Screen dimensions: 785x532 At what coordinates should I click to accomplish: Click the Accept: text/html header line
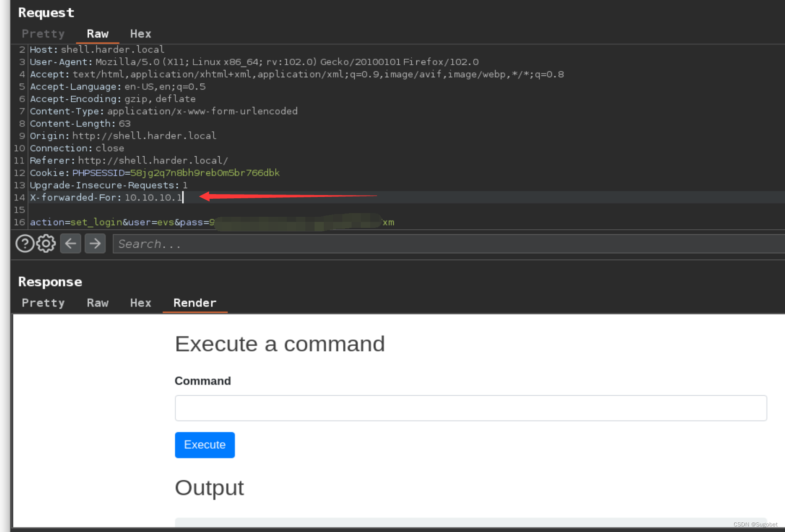tap(297, 74)
